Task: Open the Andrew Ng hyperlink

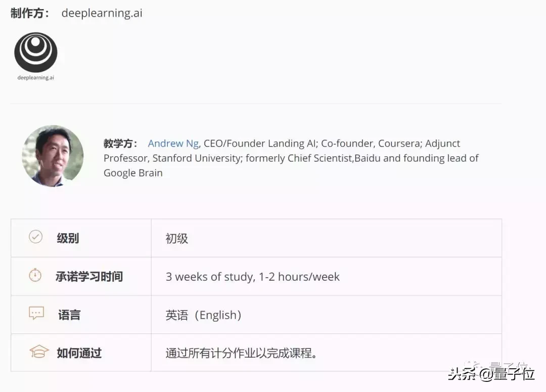Action: 172,144
